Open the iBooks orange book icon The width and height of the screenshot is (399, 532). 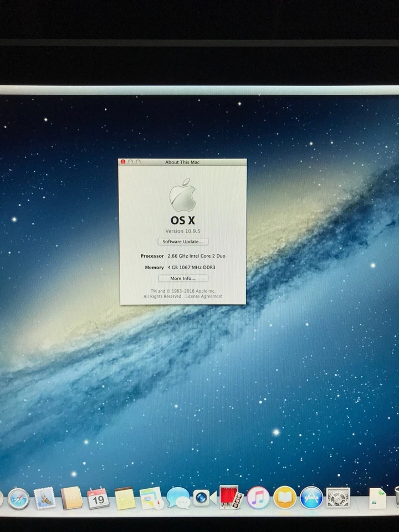(285, 498)
